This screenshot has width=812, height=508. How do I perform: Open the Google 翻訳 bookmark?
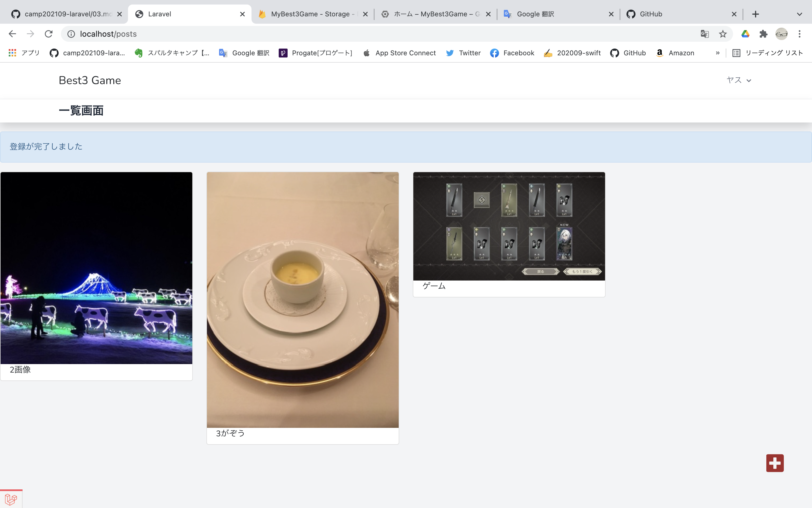click(244, 53)
